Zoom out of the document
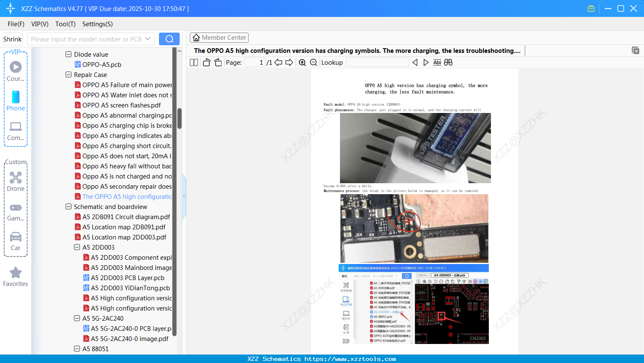 pos(314,63)
